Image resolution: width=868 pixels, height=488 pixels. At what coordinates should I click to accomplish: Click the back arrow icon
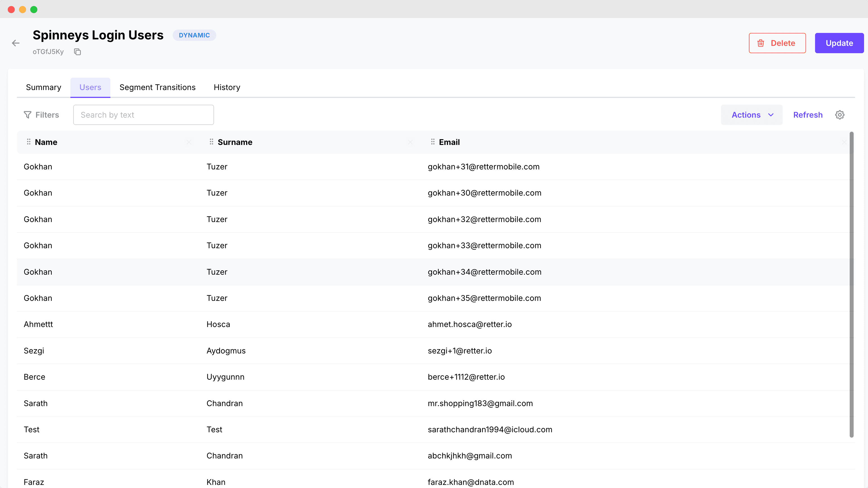[15, 43]
